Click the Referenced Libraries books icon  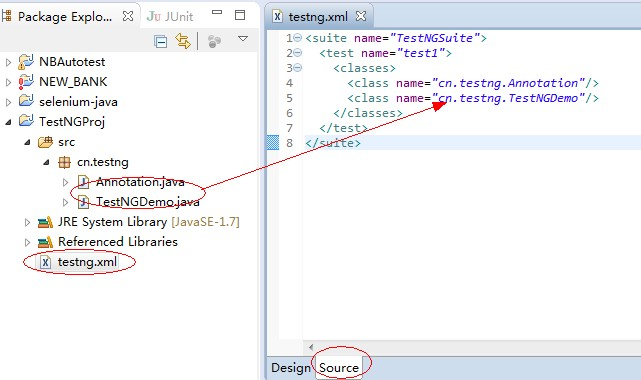point(45,242)
